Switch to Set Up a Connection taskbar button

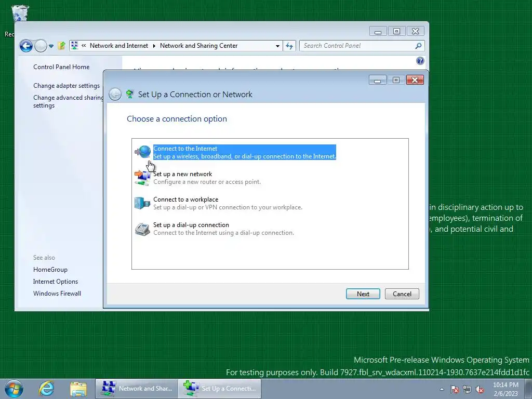(220, 389)
